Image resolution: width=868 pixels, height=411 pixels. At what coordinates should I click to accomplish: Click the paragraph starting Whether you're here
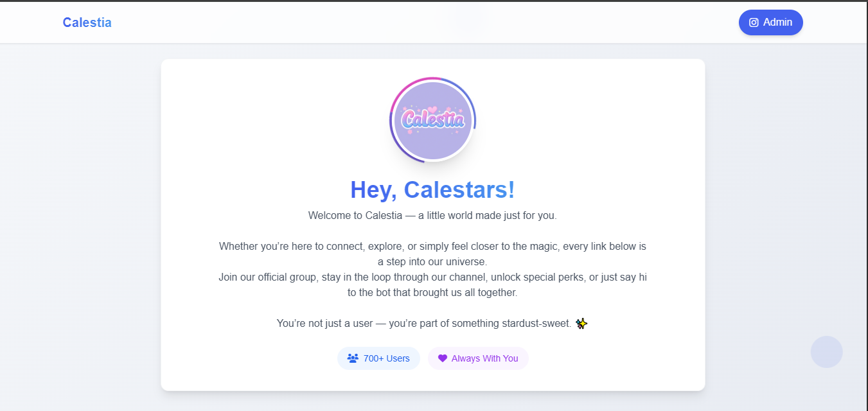point(432,254)
